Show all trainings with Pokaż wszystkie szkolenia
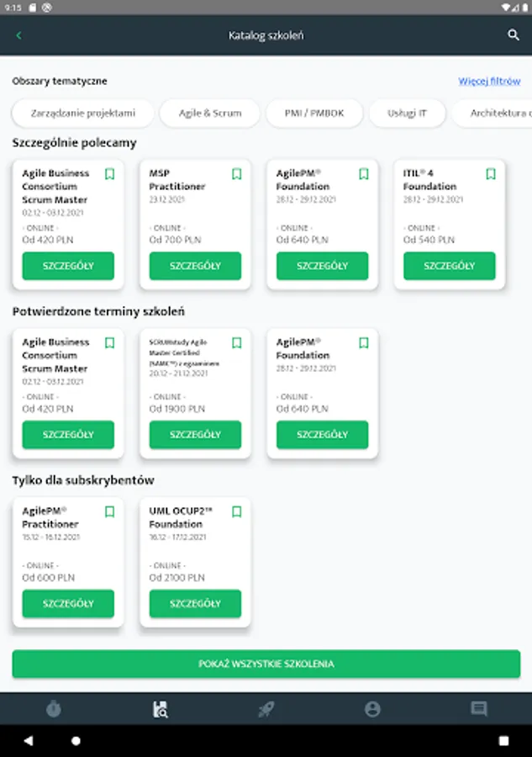This screenshot has width=532, height=757. coord(266,664)
